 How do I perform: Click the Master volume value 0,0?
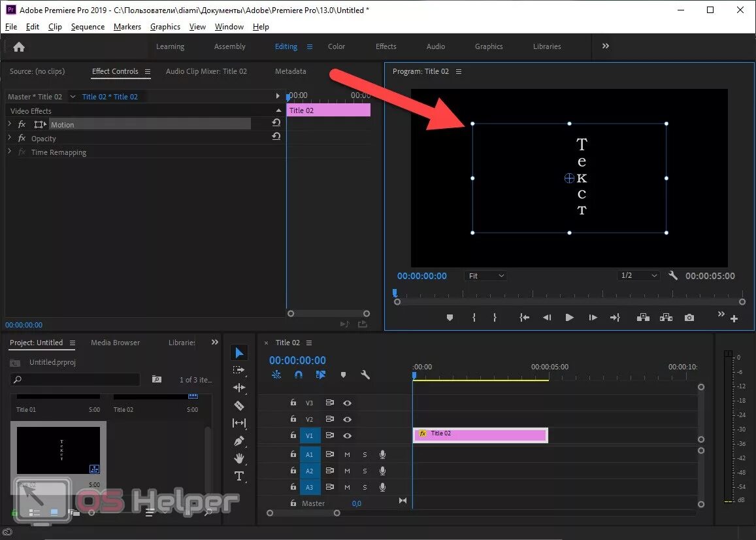pos(356,503)
